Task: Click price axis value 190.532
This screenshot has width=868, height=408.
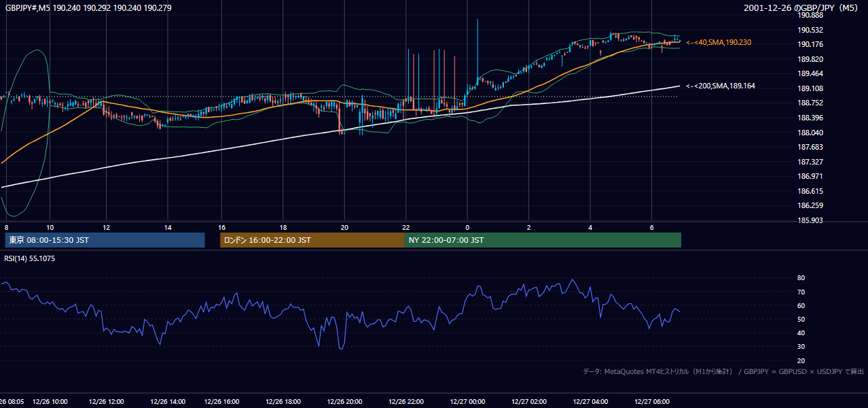Action: tap(810, 30)
